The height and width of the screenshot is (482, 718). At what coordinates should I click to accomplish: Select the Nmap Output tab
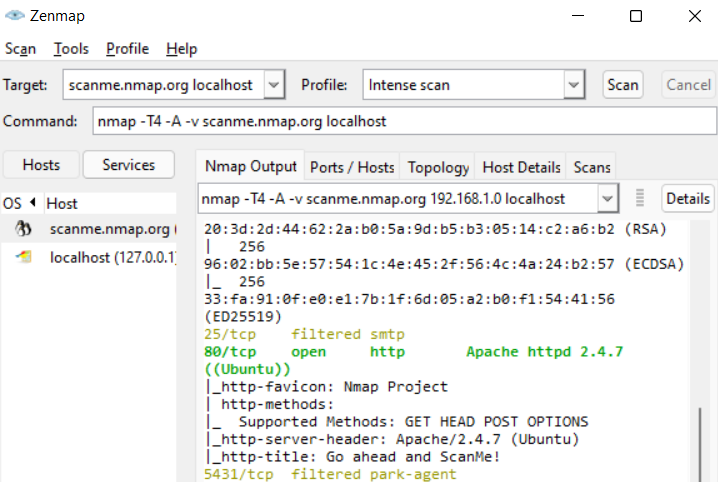pos(250,166)
